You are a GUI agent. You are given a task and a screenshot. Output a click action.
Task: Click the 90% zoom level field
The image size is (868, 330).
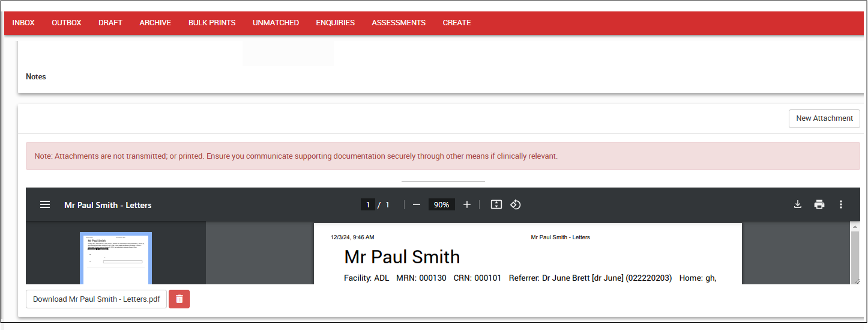(441, 204)
